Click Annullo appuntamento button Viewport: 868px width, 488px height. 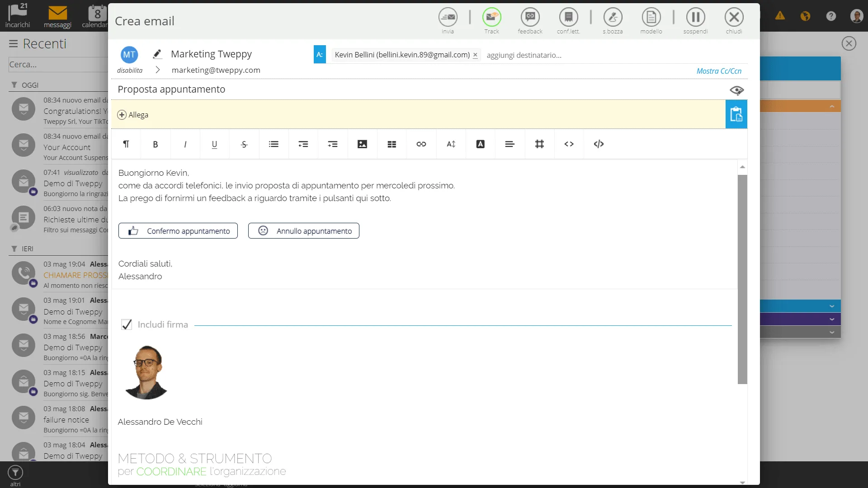click(x=304, y=231)
